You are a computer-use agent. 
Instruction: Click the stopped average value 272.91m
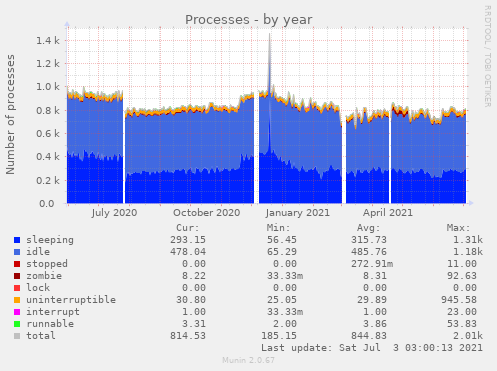pos(372,264)
